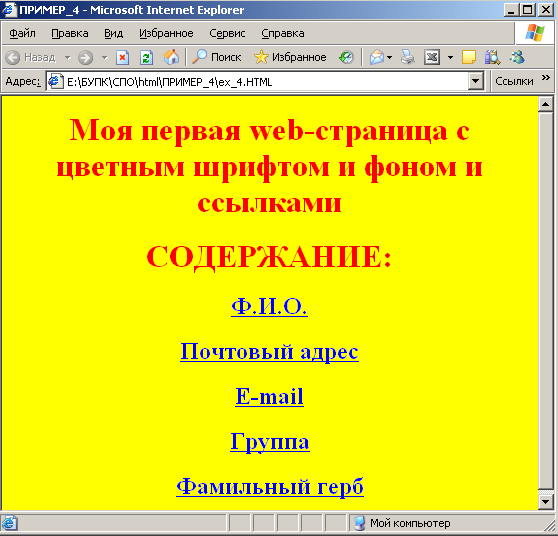Go to the Home page icon
The image size is (558, 536).
[171, 57]
